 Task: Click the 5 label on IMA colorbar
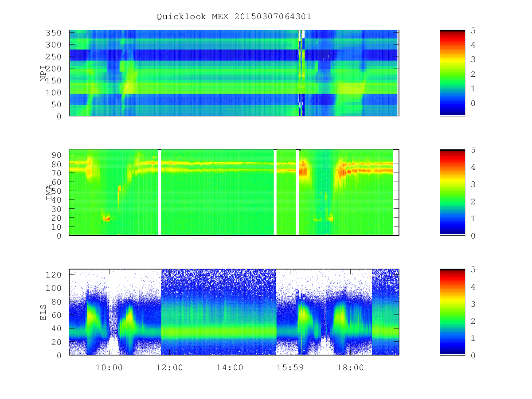pyautogui.click(x=473, y=150)
